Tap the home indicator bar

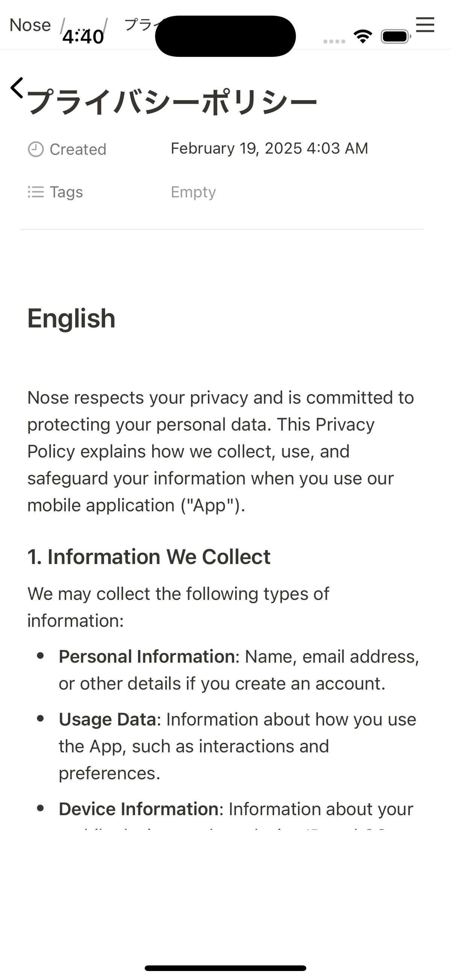pyautogui.click(x=225, y=968)
